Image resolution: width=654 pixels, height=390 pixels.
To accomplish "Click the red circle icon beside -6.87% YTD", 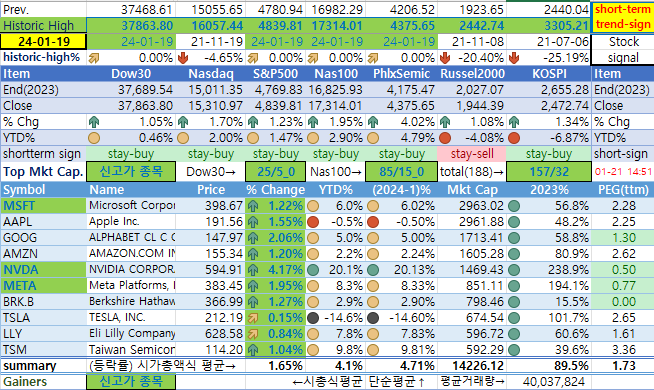I will coord(513,138).
